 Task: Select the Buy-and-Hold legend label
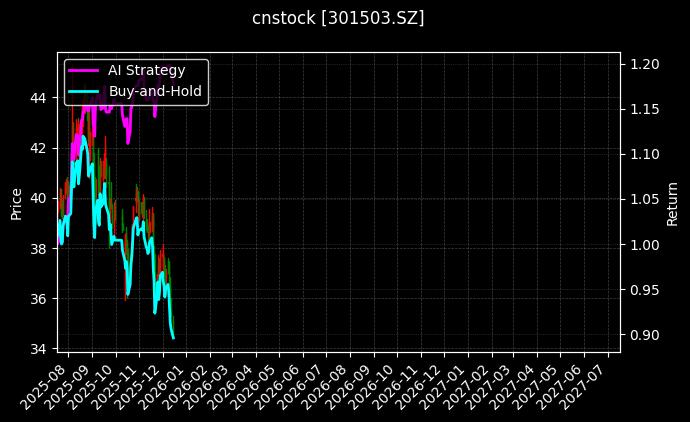(155, 91)
